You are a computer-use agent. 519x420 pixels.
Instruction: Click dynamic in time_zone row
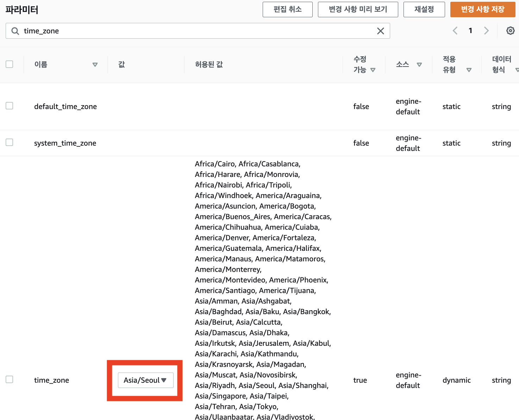click(457, 380)
